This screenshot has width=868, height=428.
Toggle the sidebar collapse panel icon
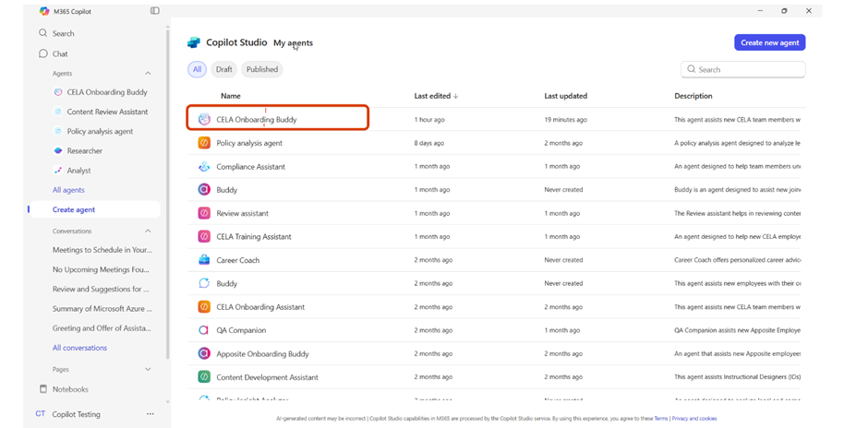pos(155,11)
